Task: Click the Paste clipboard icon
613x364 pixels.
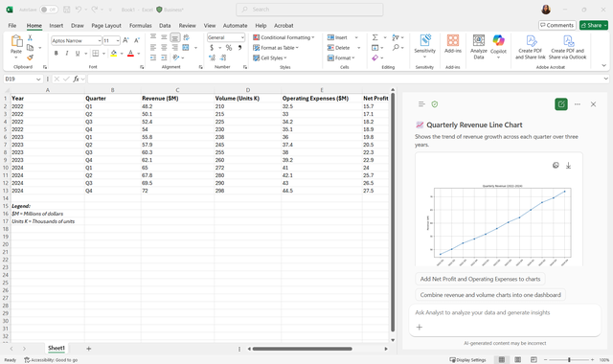Action: tap(16, 40)
